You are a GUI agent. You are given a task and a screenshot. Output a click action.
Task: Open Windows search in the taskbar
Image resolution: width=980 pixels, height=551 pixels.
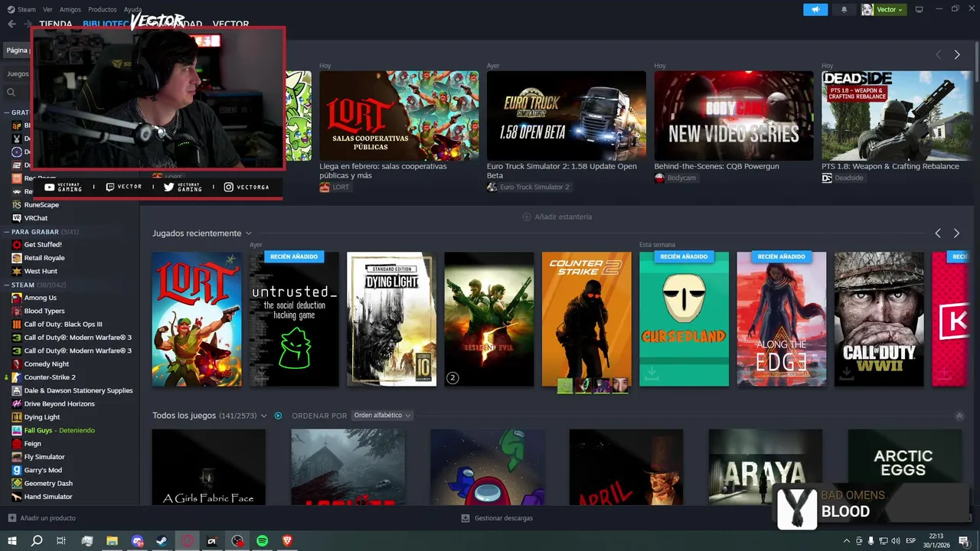[x=37, y=540]
